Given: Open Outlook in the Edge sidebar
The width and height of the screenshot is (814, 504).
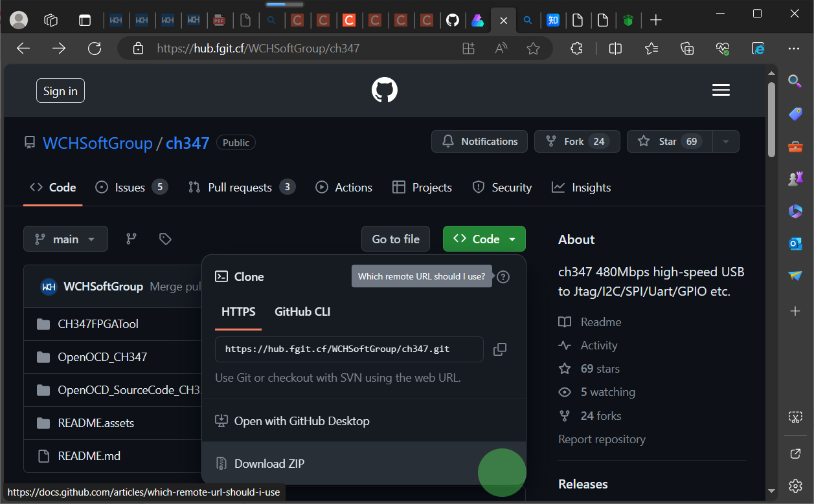Looking at the screenshot, I should pyautogui.click(x=795, y=243).
